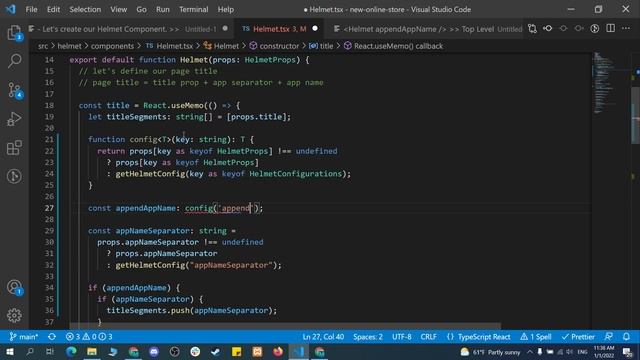Click the helmet folder breadcrumb
The image size is (640, 360).
click(x=69, y=46)
